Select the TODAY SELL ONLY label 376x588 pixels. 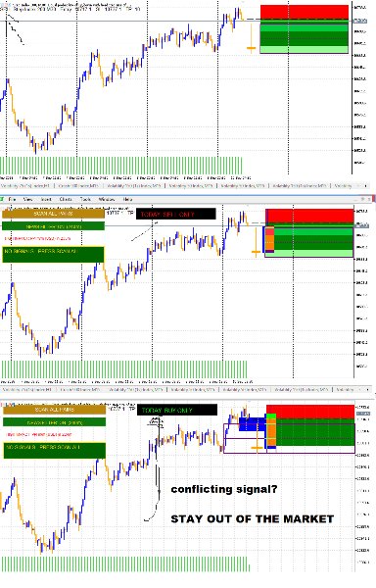tap(175, 214)
